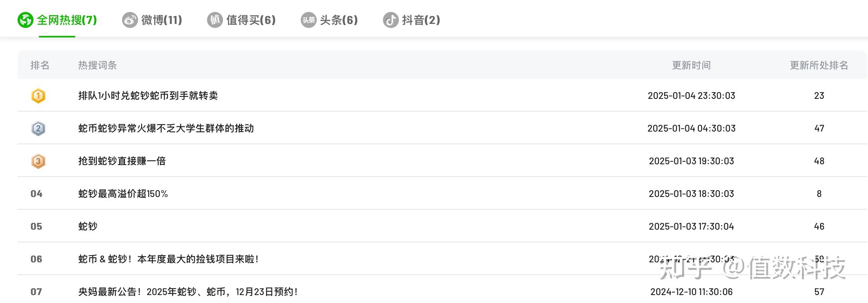Open the 值得买(6) tab
The image size is (868, 303).
(251, 20)
